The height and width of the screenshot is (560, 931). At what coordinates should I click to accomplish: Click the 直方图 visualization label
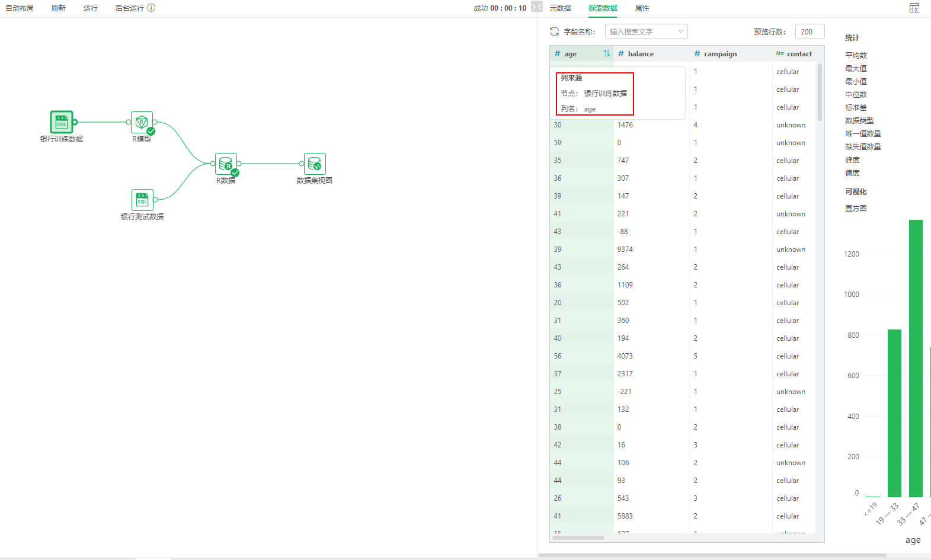856,208
